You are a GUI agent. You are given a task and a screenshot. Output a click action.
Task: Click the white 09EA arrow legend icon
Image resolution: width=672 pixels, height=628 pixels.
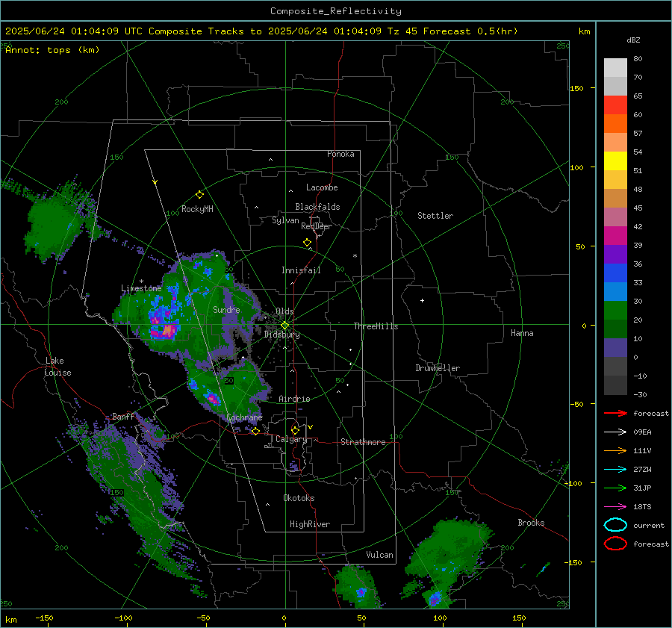615,432
